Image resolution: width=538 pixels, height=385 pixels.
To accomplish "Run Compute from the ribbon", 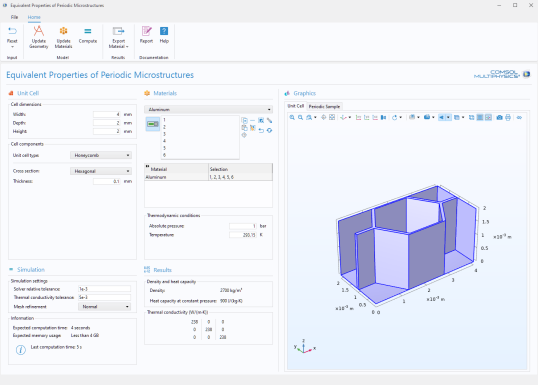I will coord(88,35).
